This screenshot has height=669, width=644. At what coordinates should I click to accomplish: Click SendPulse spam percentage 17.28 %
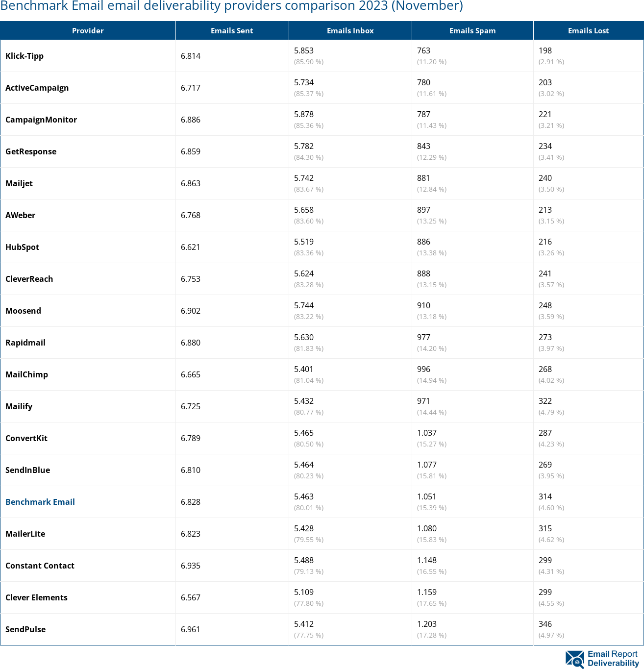coord(432,635)
